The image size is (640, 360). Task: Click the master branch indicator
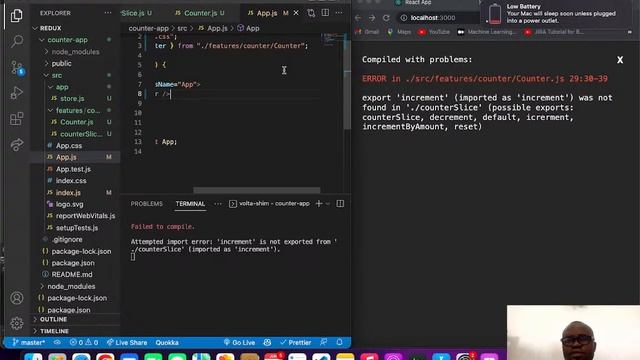pyautogui.click(x=29, y=342)
